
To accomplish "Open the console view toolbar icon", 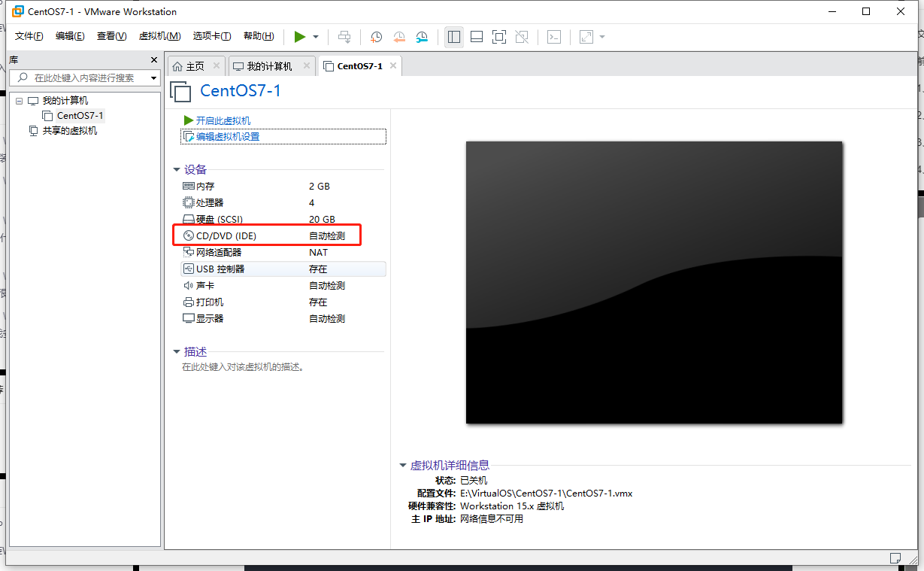I will pyautogui.click(x=554, y=36).
